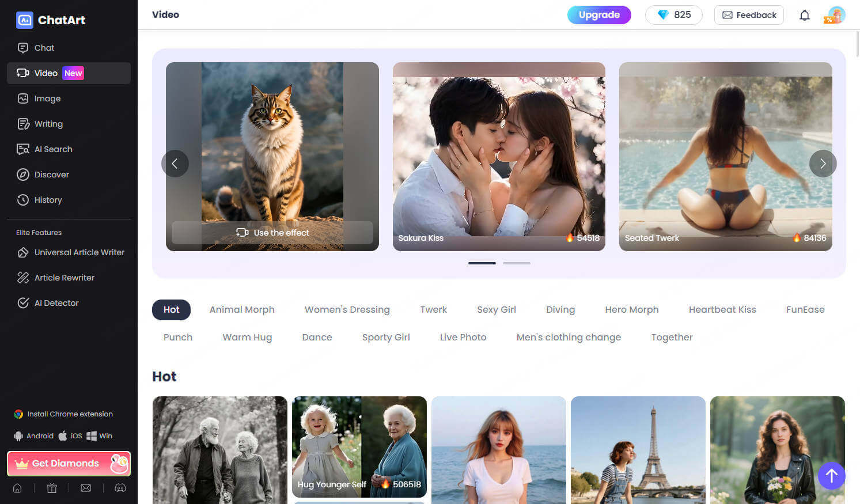Select the Women's Dressing category tab
Screen dimensions: 860x504
347,310
